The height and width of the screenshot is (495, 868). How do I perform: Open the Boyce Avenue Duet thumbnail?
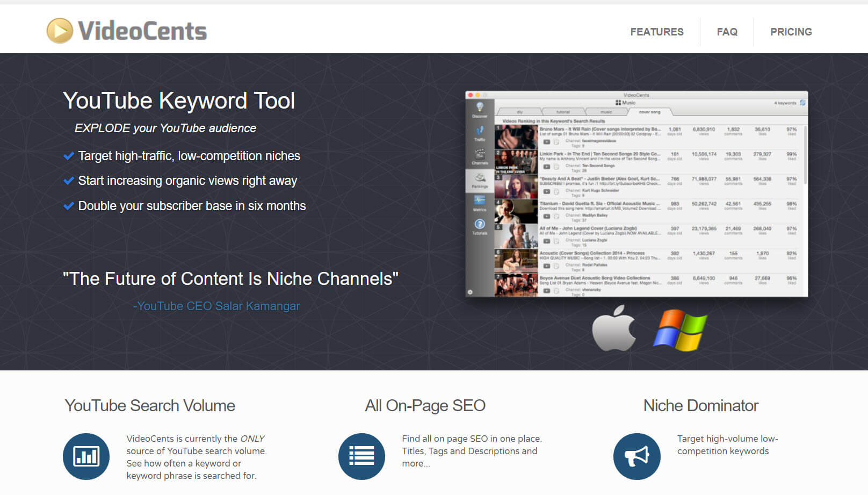click(x=516, y=285)
